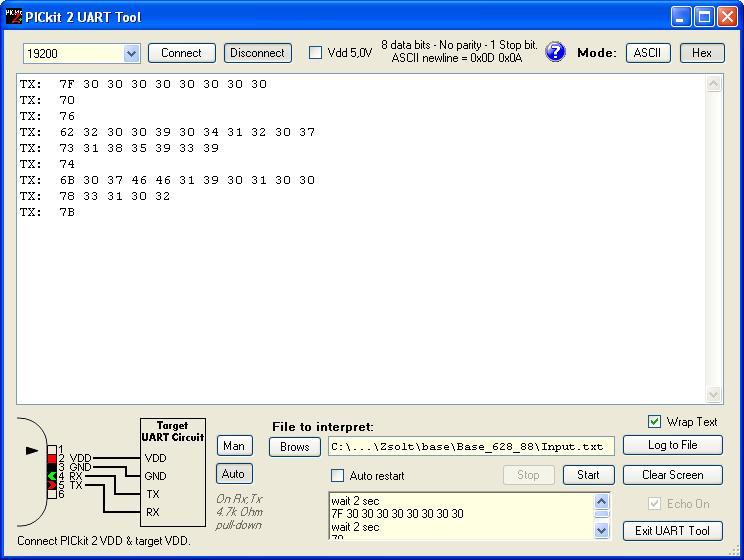Click TX line starting with 6B
This screenshot has height=560, width=744.
tap(167, 180)
